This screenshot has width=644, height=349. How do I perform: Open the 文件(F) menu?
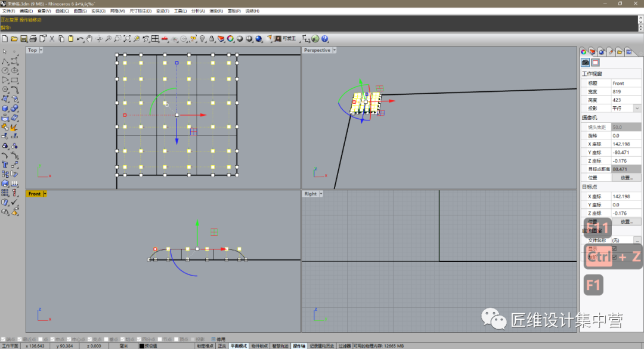coord(8,11)
